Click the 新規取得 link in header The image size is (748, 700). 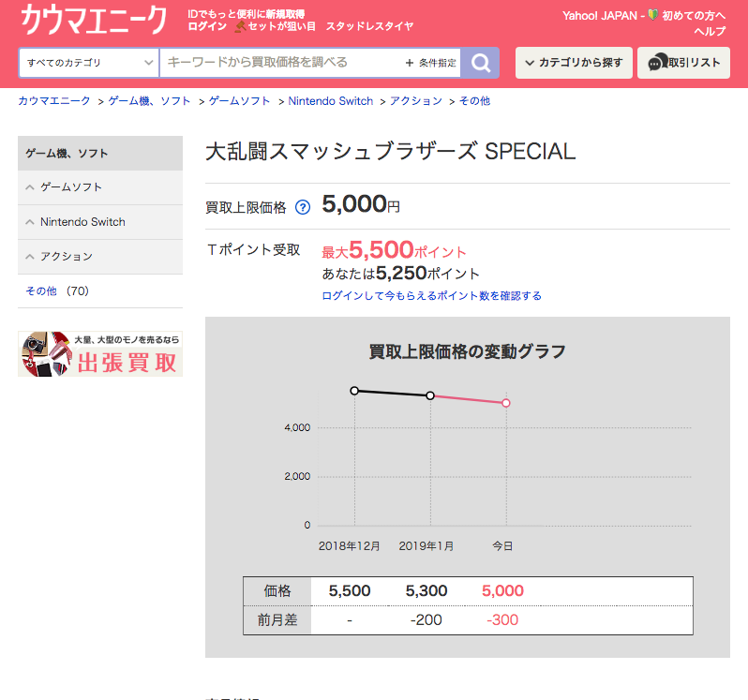click(285, 14)
